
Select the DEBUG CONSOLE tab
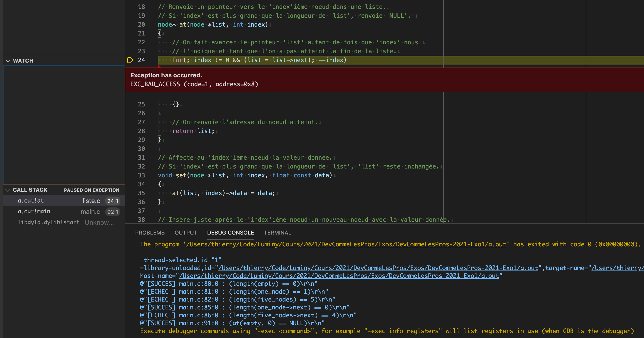click(230, 232)
